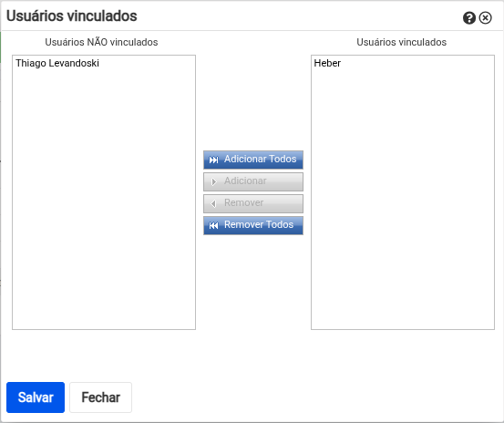Click the Remover button label
The width and height of the screenshot is (504, 423).
point(243,202)
